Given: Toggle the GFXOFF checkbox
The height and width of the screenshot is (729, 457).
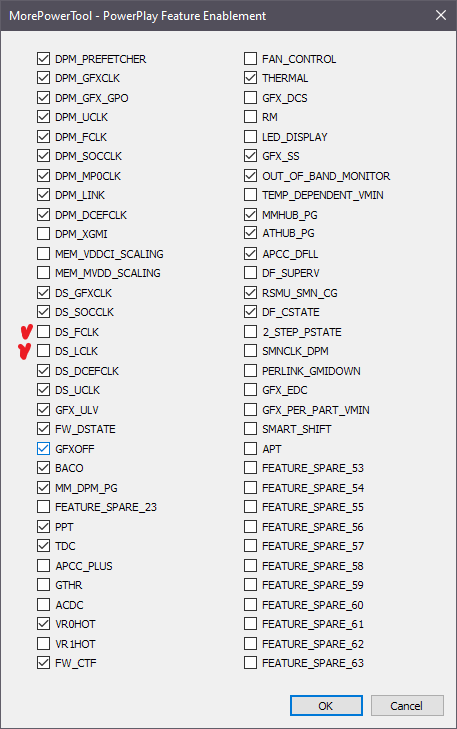Looking at the screenshot, I should [x=43, y=449].
